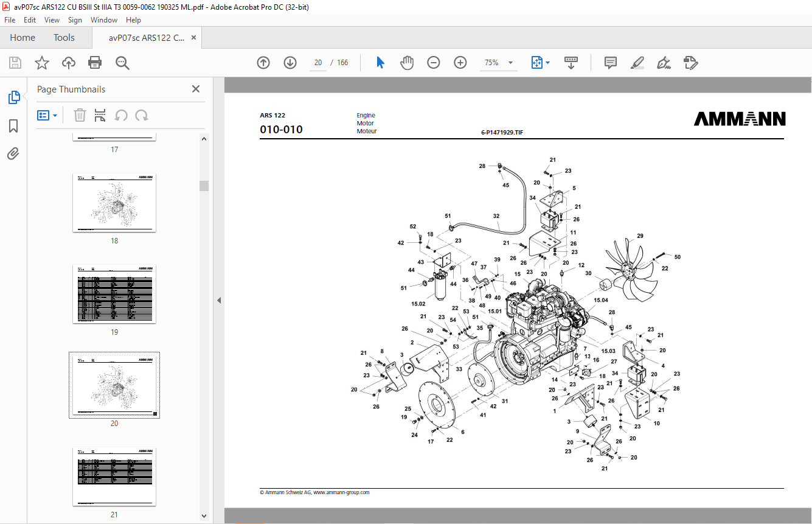The height and width of the screenshot is (524, 812).
Task: Select the avP07sc ARS122 document tab
Action: [147, 38]
